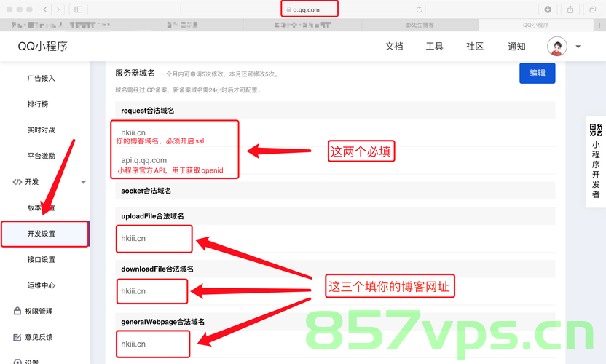Click the blue 编辑 button
The height and width of the screenshot is (364, 606).
point(538,73)
